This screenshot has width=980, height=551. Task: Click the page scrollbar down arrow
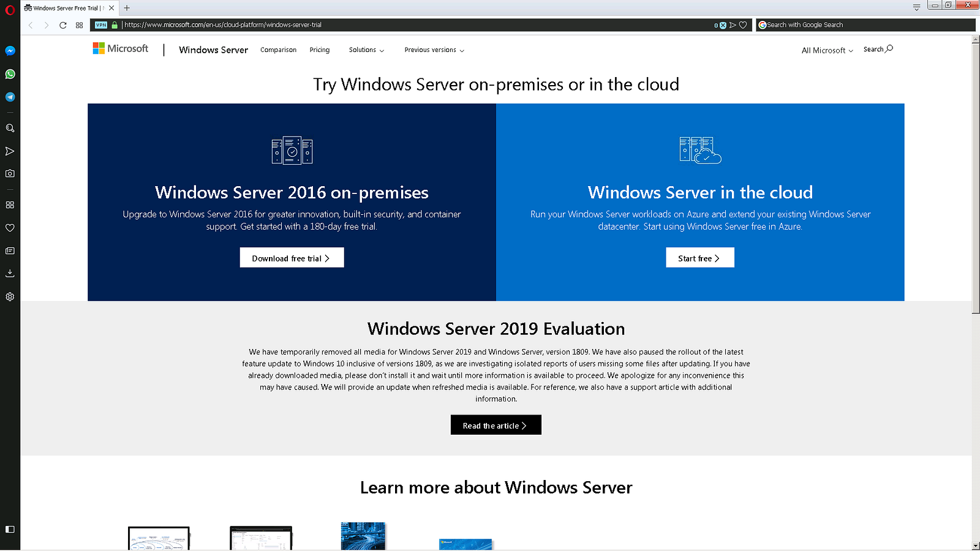coord(976,545)
